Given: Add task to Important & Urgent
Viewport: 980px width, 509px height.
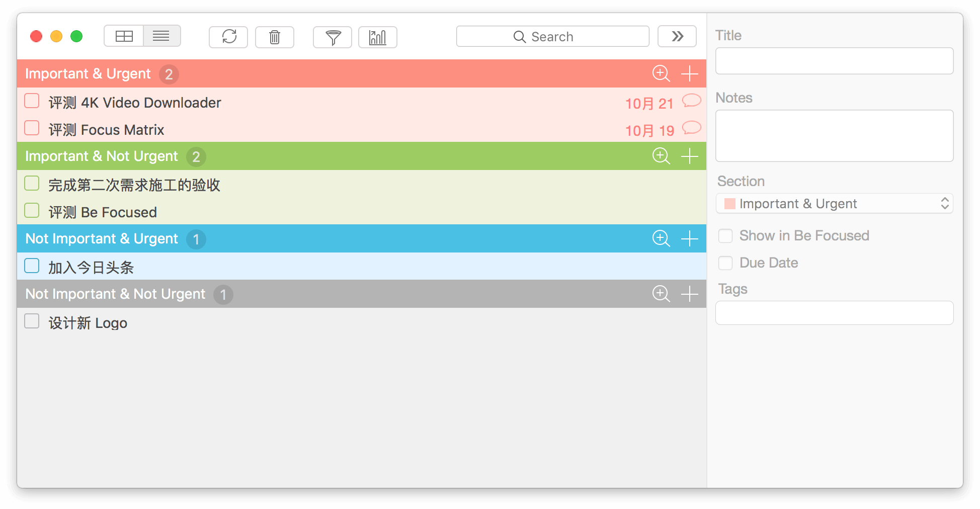Looking at the screenshot, I should (689, 73).
